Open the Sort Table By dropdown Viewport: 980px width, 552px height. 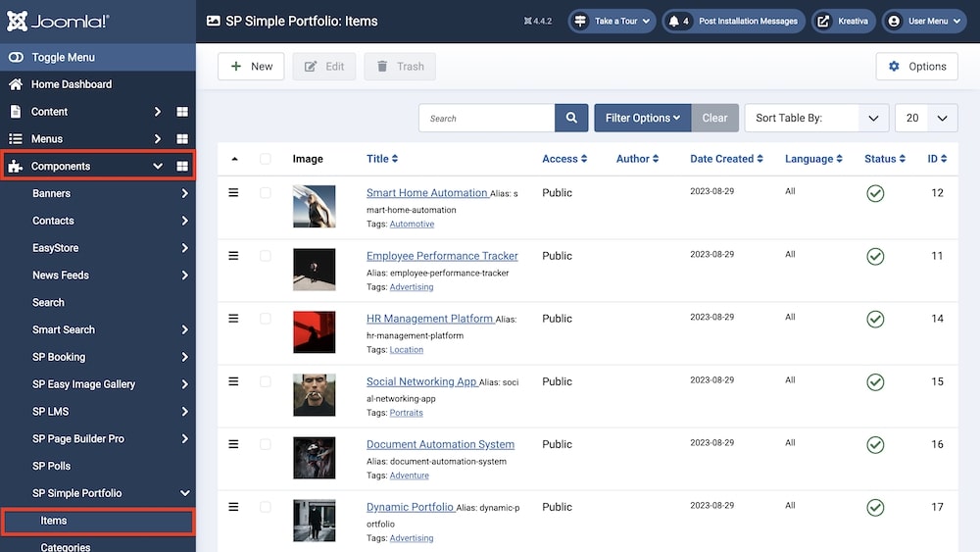click(x=816, y=118)
